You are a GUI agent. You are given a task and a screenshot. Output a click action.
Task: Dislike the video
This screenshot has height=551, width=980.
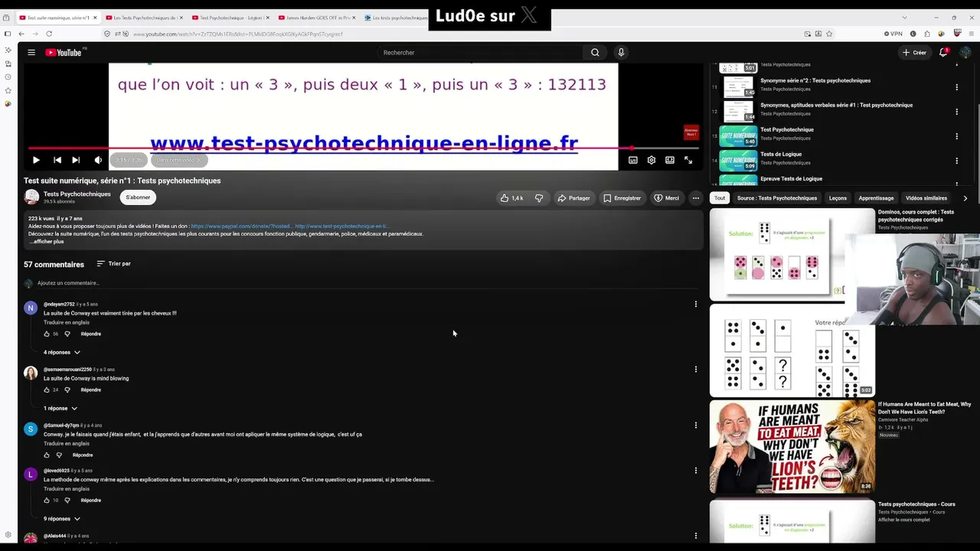click(539, 198)
